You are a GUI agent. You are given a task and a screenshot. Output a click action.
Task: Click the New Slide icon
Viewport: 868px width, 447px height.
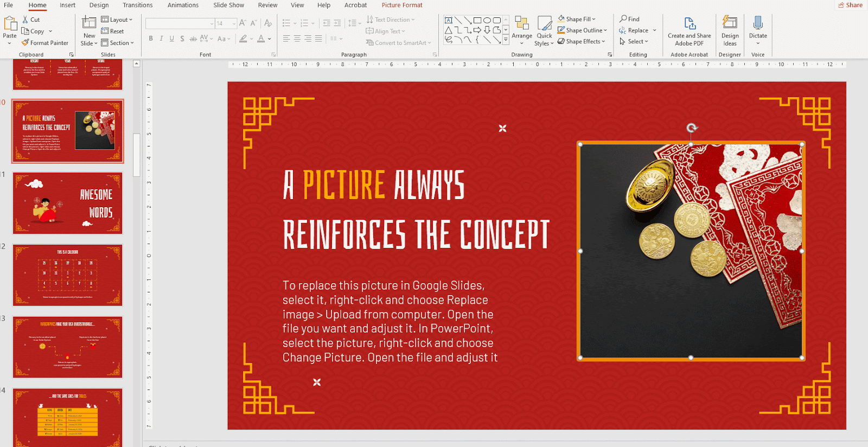[89, 23]
